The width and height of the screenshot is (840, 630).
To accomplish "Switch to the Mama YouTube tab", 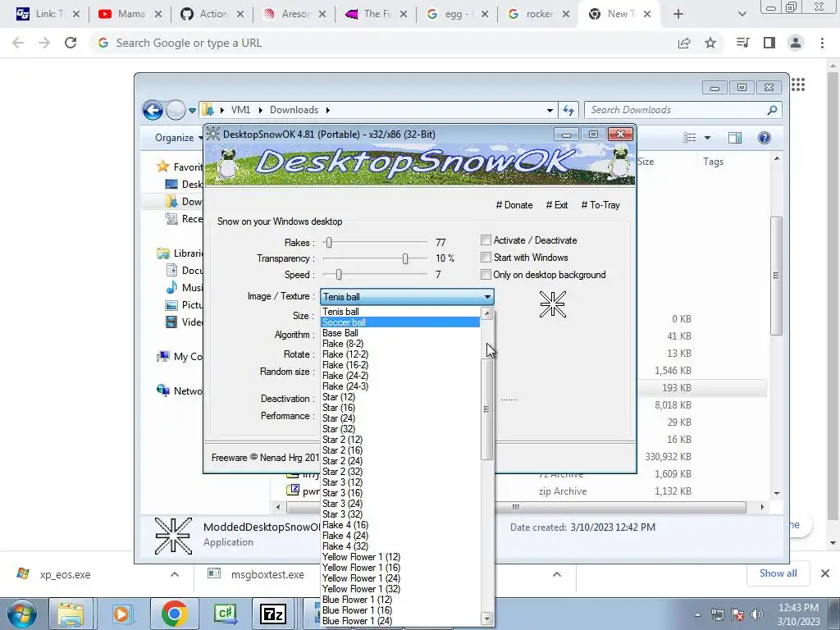I will point(130,14).
